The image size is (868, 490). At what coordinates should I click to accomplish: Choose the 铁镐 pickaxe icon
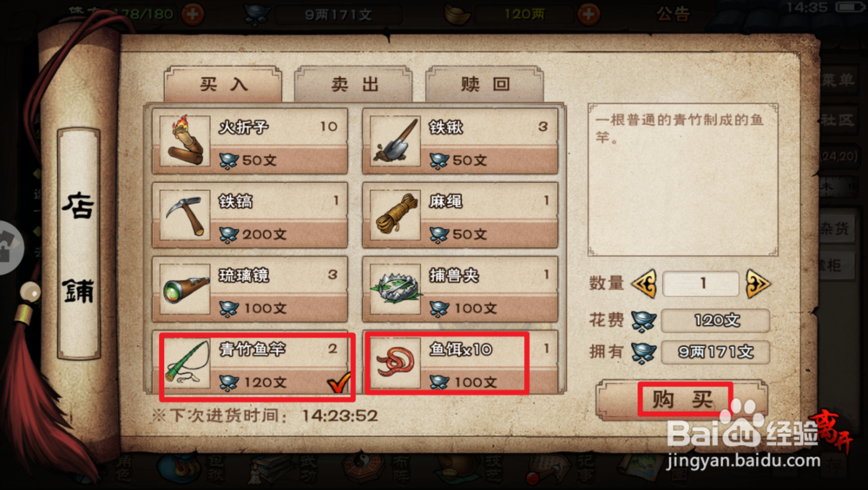pos(186,215)
